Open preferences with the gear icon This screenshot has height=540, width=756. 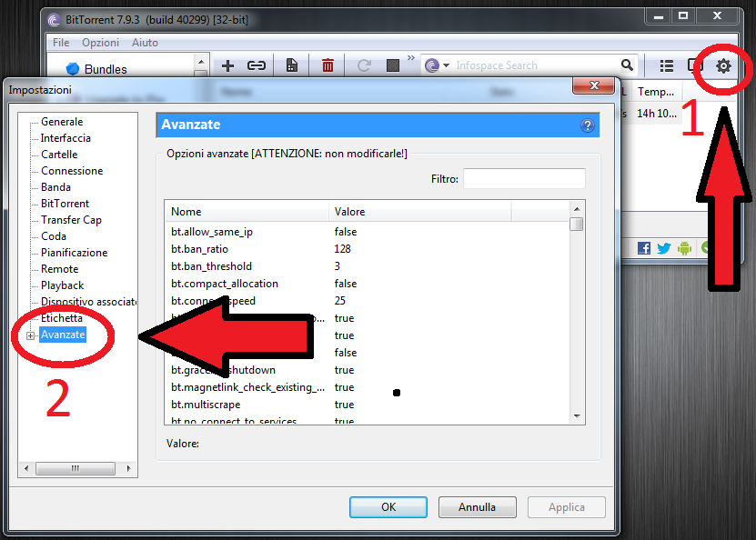point(723,65)
